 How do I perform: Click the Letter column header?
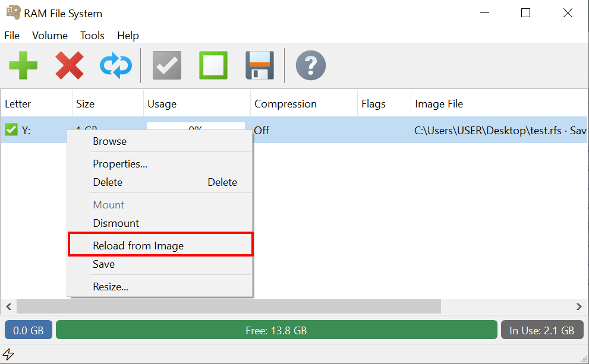[36, 104]
